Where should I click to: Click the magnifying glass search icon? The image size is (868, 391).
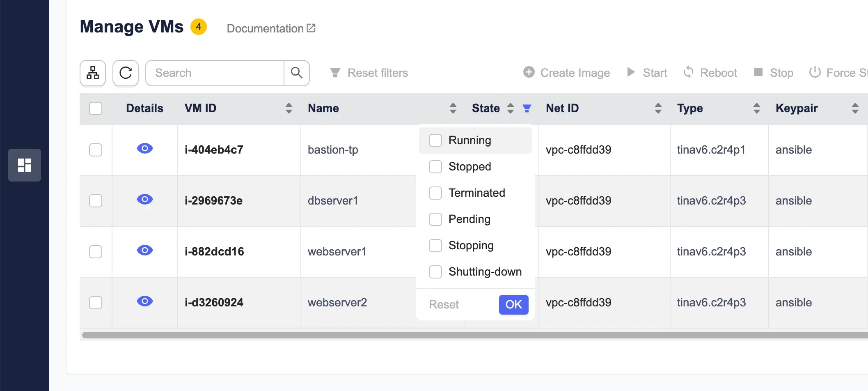[x=296, y=73]
